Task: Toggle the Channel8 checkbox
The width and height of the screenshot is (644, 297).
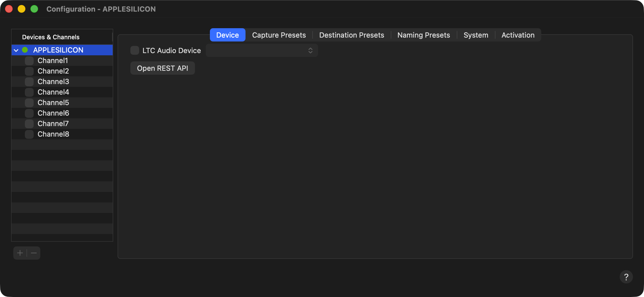Action: 29,134
